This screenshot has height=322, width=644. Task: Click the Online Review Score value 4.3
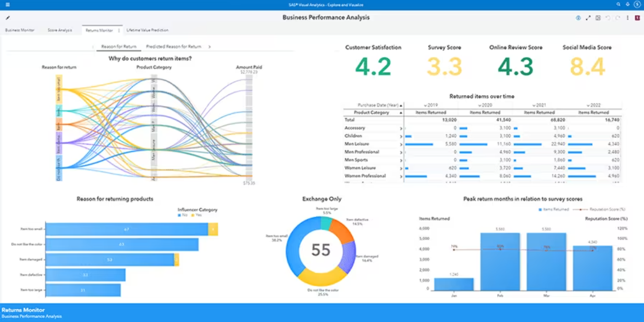pos(515,67)
